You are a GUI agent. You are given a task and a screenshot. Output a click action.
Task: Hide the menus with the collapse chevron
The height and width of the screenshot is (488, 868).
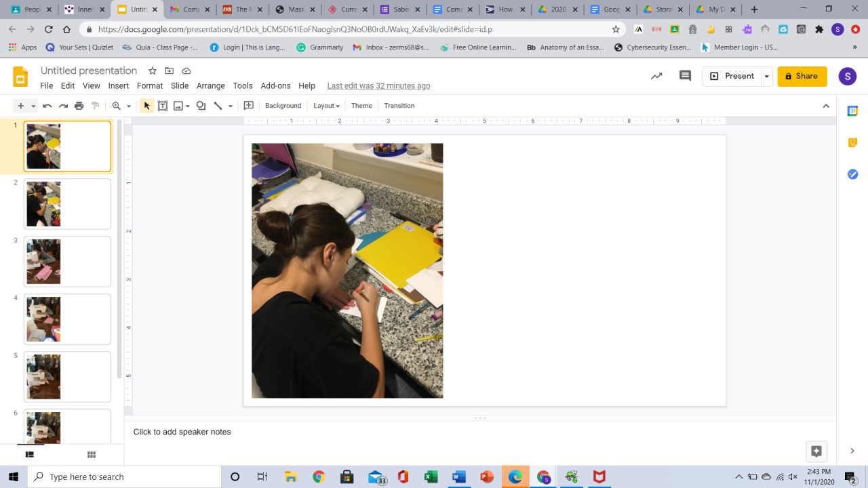click(826, 106)
